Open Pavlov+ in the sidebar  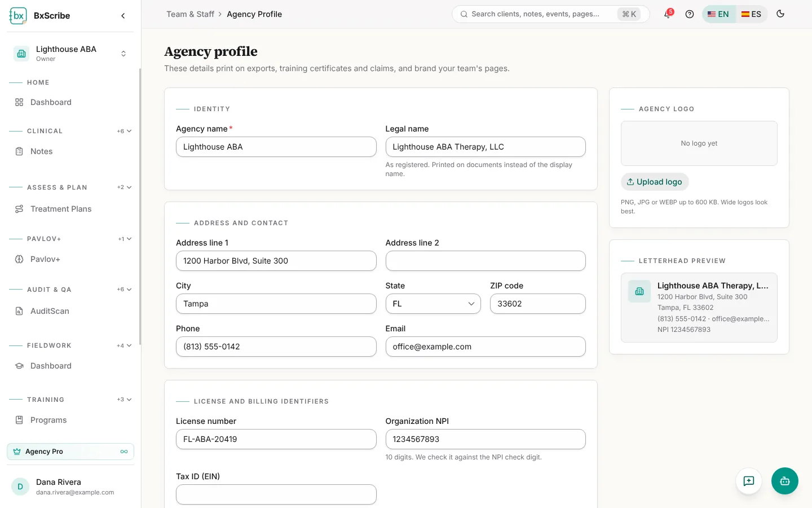click(x=70, y=259)
